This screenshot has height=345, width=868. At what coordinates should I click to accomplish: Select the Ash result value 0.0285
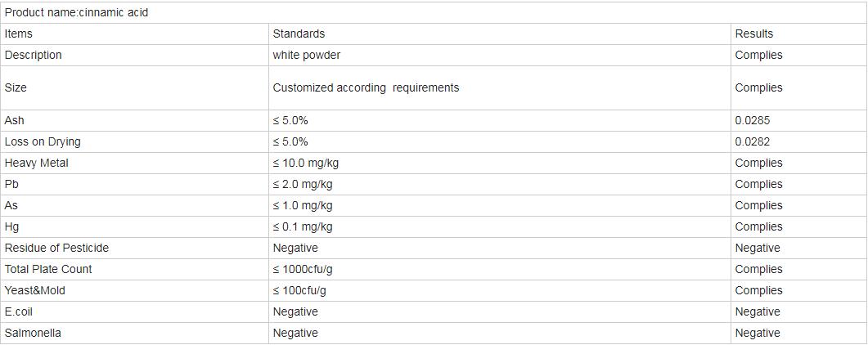tap(752, 120)
